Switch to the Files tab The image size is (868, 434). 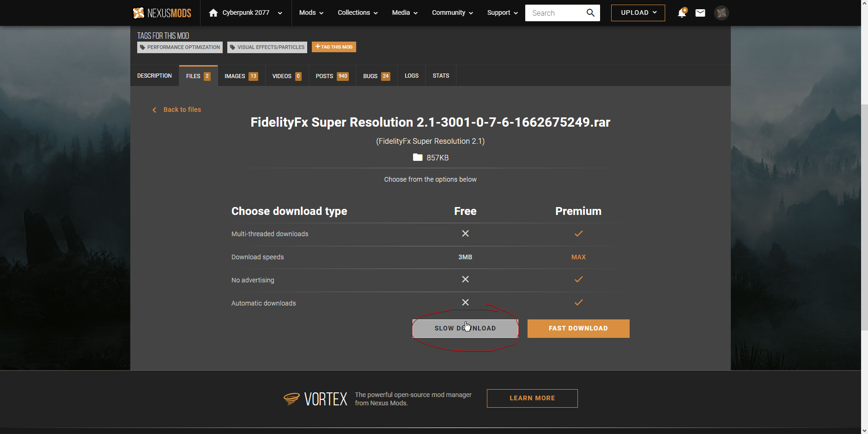pos(198,76)
